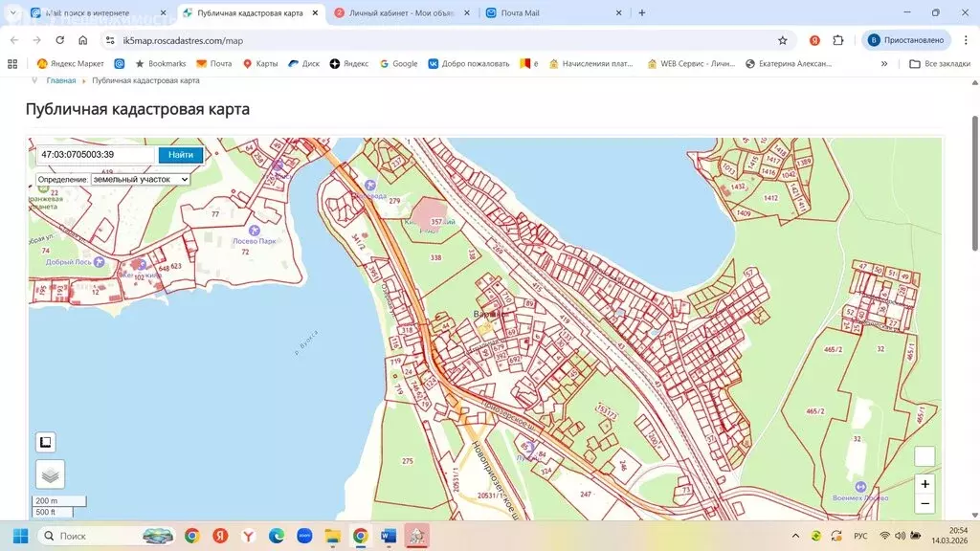The image size is (980, 551).
Task: Open Яндекс Маркет from bookmarks bar
Action: click(74, 63)
